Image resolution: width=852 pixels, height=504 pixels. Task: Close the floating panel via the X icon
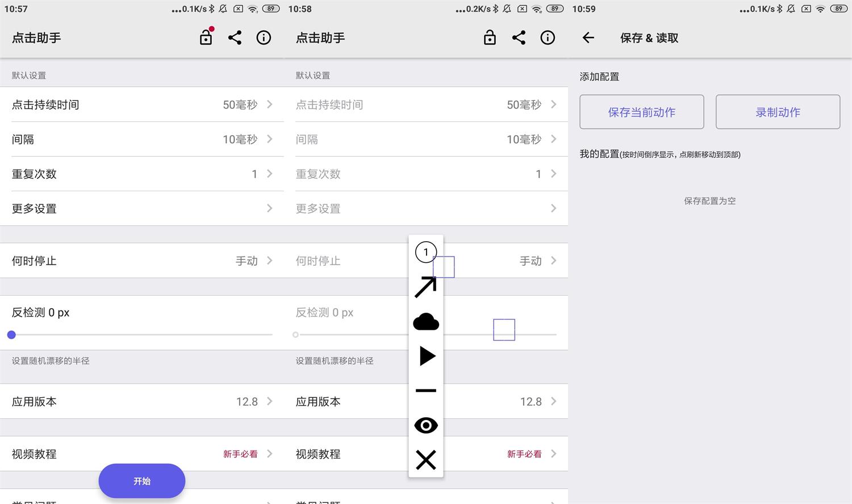[x=425, y=460]
